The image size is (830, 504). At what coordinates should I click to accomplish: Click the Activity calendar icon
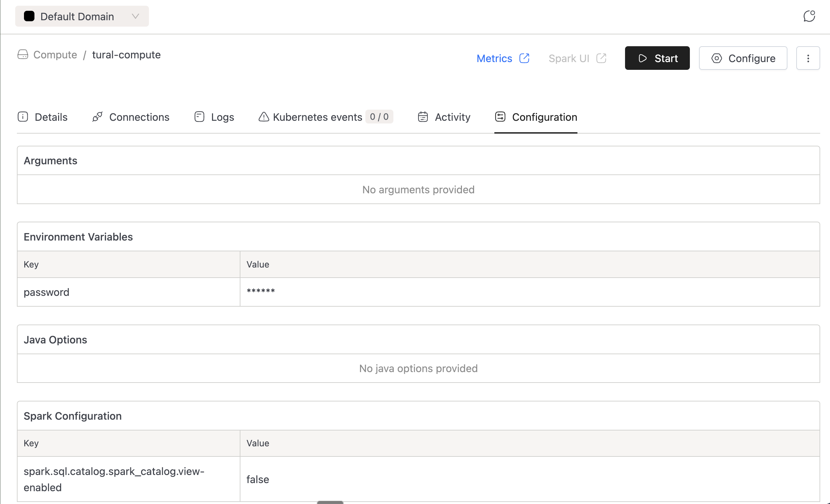click(423, 117)
